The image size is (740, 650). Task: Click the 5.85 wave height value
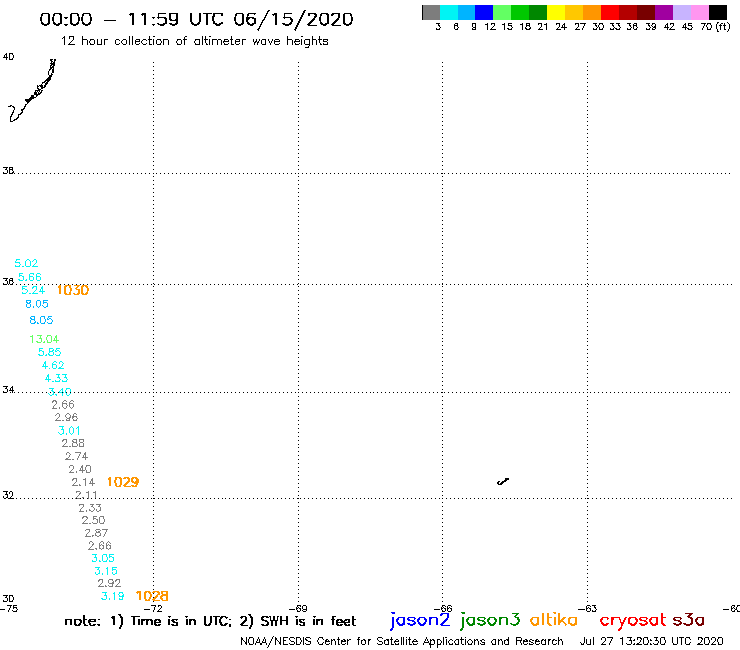click(50, 352)
